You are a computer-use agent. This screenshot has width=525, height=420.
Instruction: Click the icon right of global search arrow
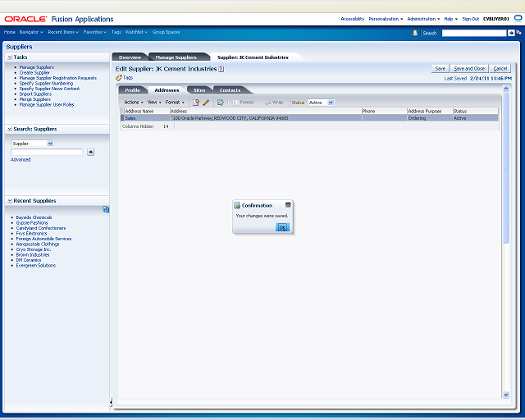click(x=518, y=33)
